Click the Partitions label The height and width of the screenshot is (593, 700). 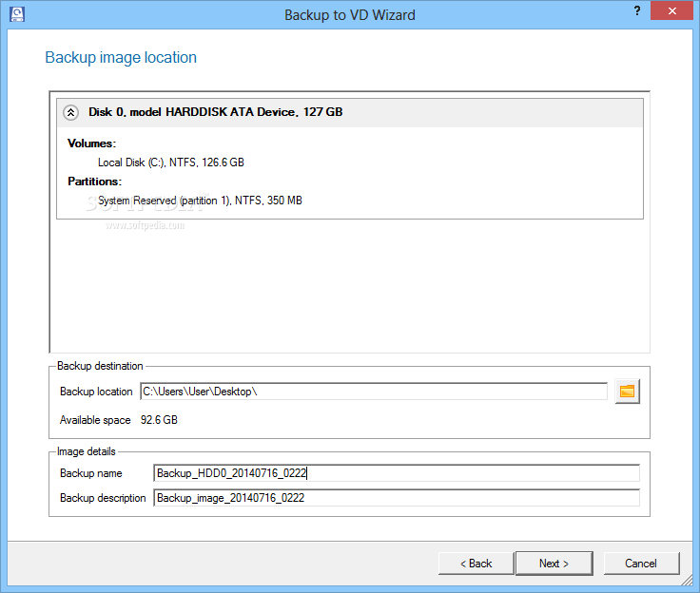(x=95, y=182)
